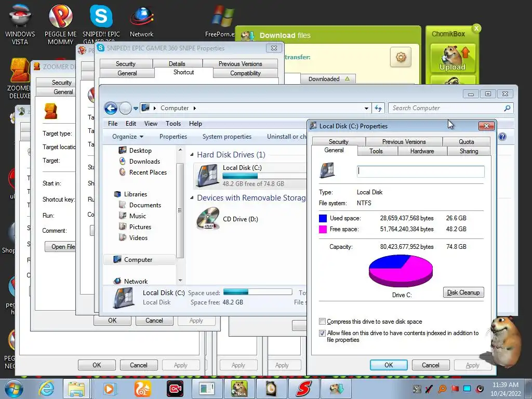532x399 pixels.
Task: Open Details tab in SNIPED!! Properties window
Action: 177,64
